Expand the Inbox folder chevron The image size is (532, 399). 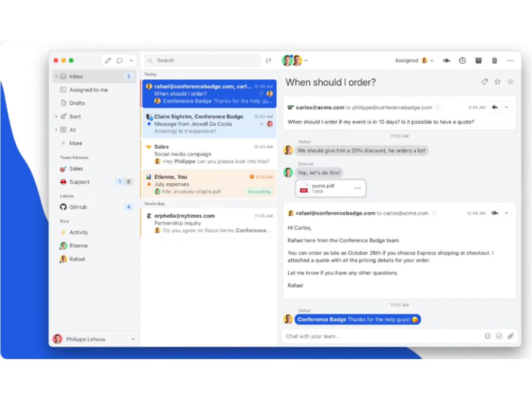[x=56, y=76]
